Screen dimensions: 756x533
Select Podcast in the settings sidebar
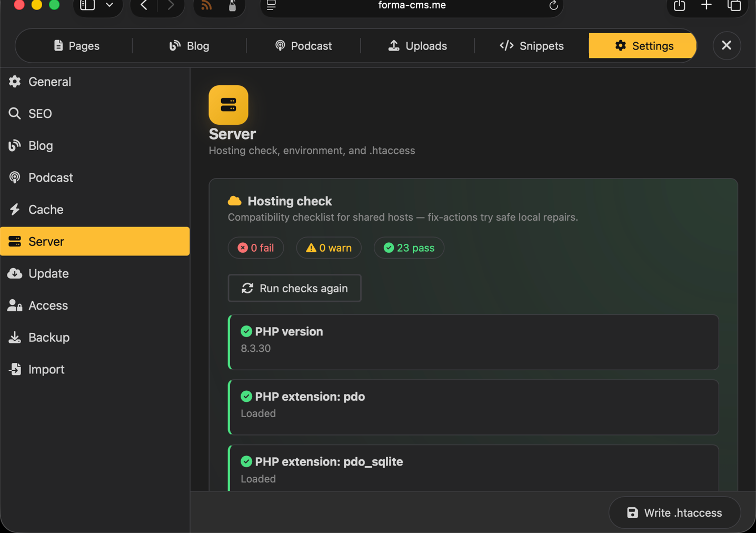(95, 177)
